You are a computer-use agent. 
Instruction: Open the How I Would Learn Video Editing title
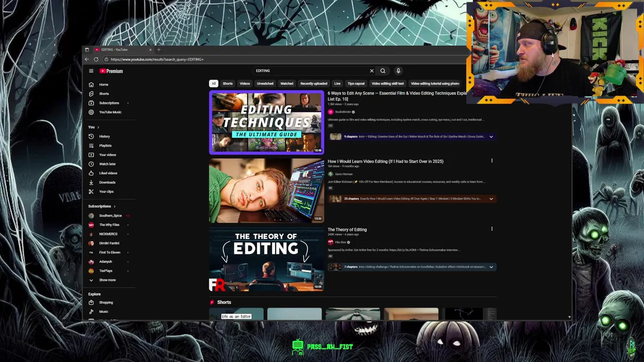click(385, 161)
